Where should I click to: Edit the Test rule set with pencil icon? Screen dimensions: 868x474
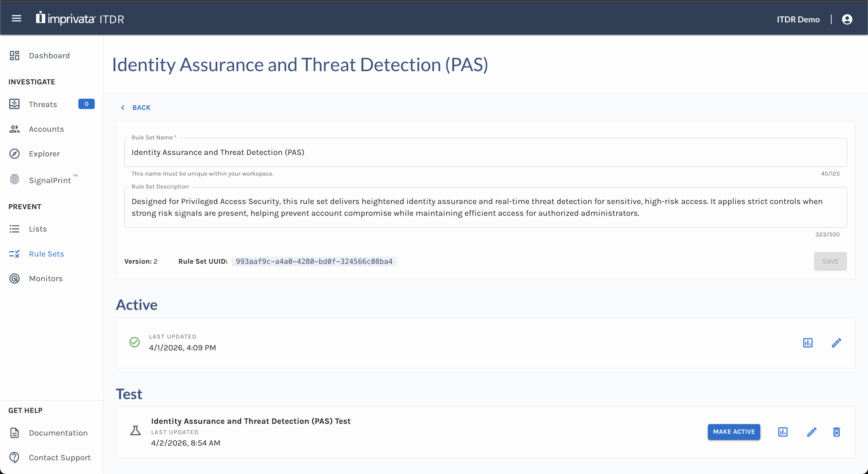pos(812,432)
